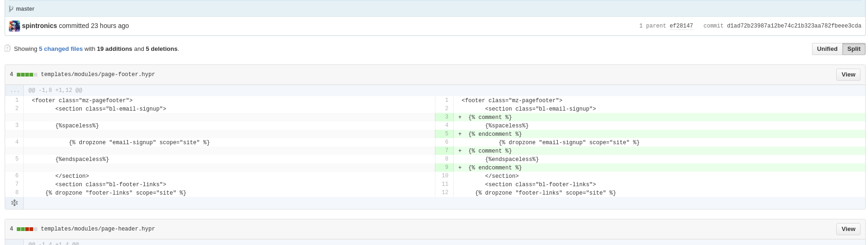Expand context at the top ellipsis

point(15,91)
